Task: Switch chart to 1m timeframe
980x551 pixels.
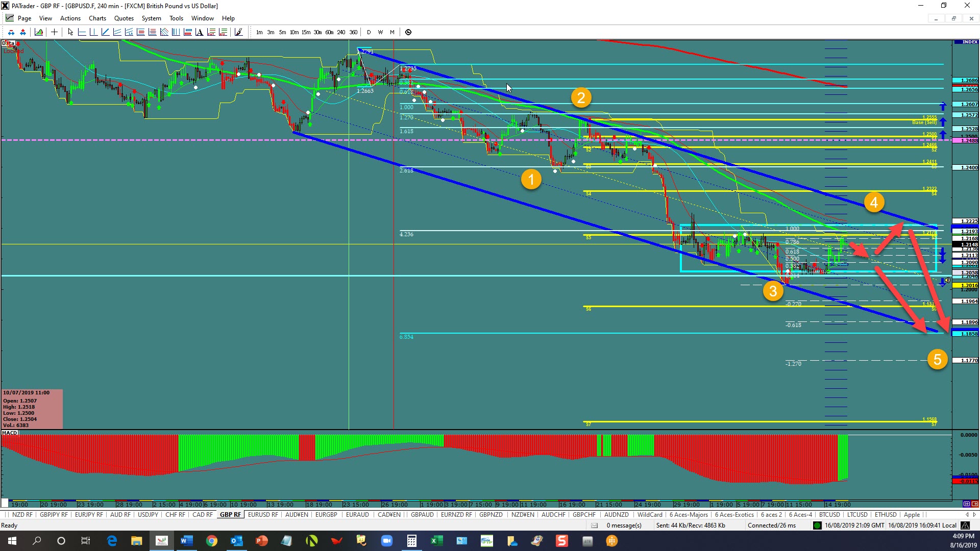Action: tap(259, 32)
